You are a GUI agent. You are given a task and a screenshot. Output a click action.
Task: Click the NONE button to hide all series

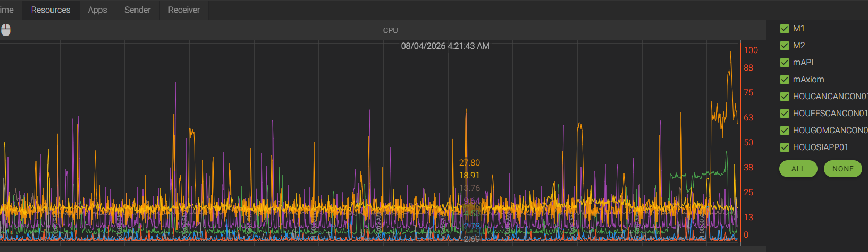pyautogui.click(x=843, y=169)
